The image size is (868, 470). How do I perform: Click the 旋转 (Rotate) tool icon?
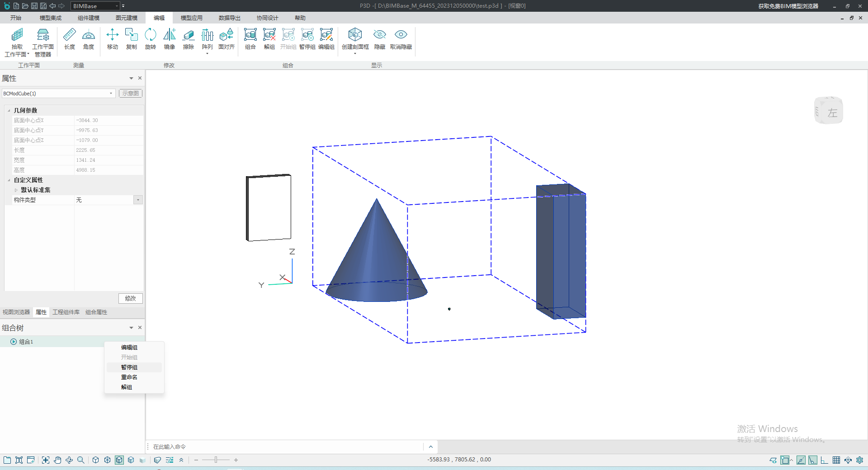coord(150,39)
